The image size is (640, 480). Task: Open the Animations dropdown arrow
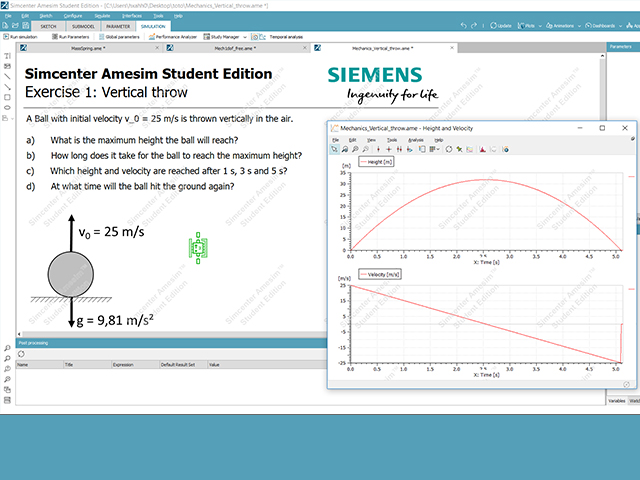click(x=579, y=26)
